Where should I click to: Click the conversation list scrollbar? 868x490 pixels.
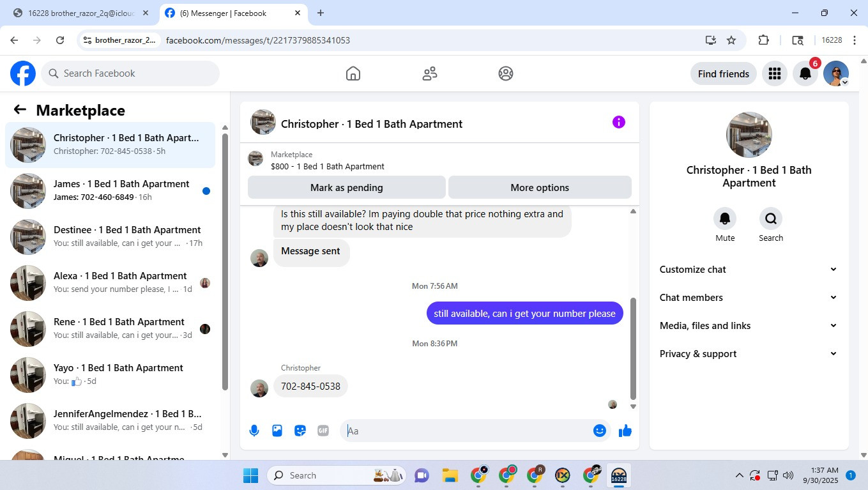tap(225, 261)
